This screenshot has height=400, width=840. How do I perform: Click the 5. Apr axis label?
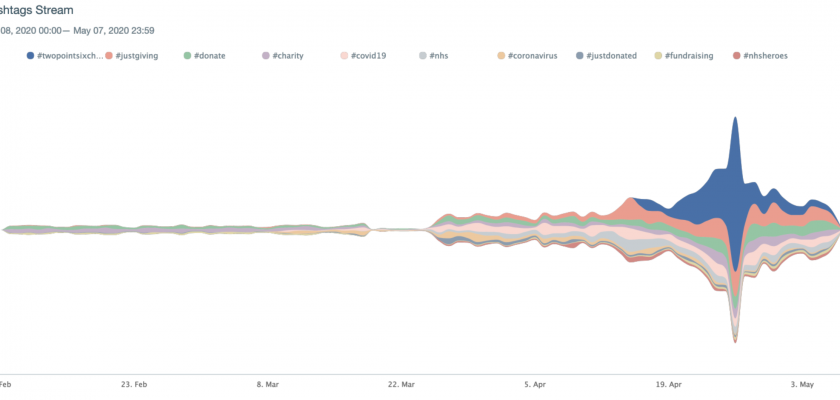tap(535, 383)
